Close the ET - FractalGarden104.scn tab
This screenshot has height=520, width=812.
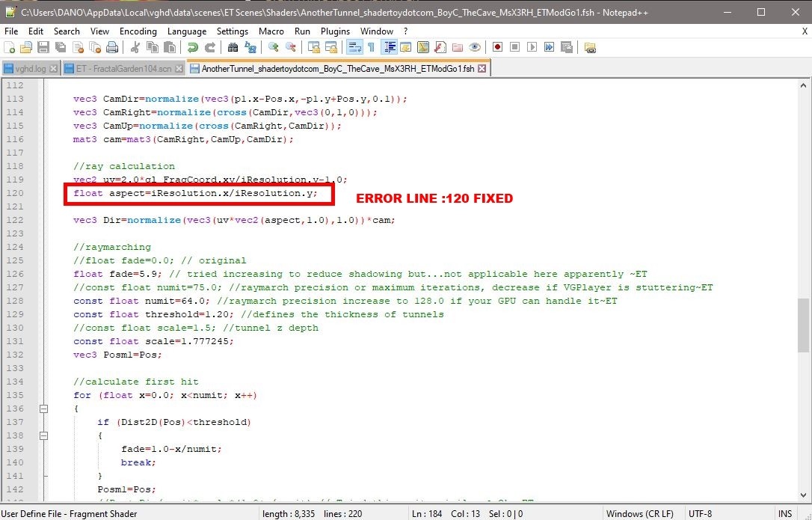[x=179, y=68]
